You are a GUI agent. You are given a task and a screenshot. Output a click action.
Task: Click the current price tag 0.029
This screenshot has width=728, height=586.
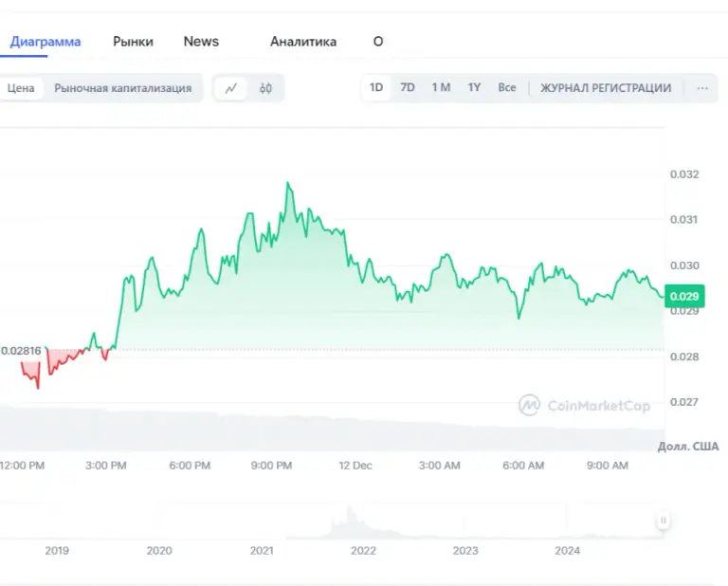tap(684, 296)
